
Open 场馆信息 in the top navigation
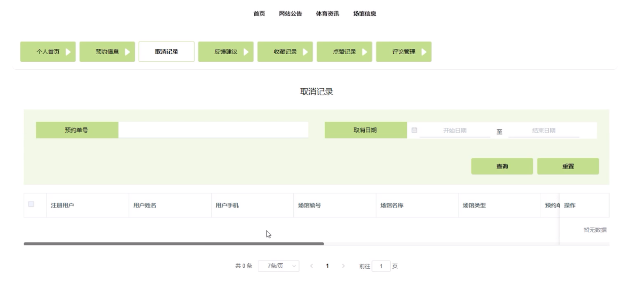tap(365, 14)
